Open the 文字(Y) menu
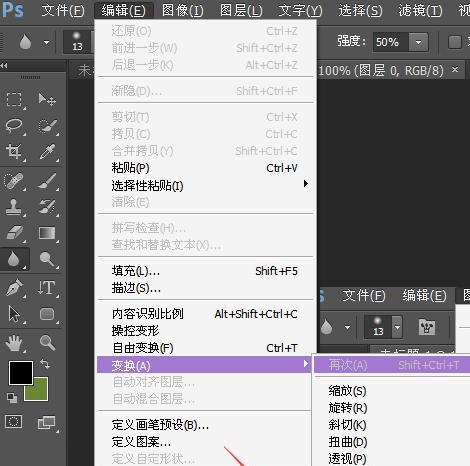This screenshot has width=470, height=466. 300,11
